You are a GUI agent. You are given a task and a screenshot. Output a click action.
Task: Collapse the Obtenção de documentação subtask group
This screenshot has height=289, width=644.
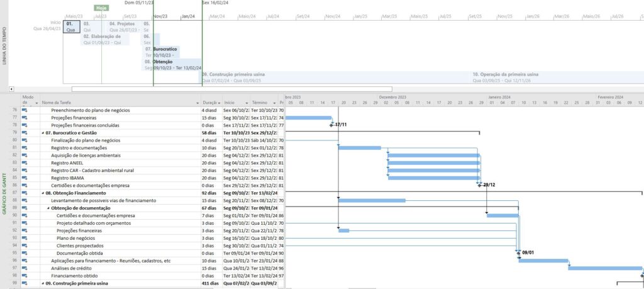pyautogui.click(x=48, y=208)
